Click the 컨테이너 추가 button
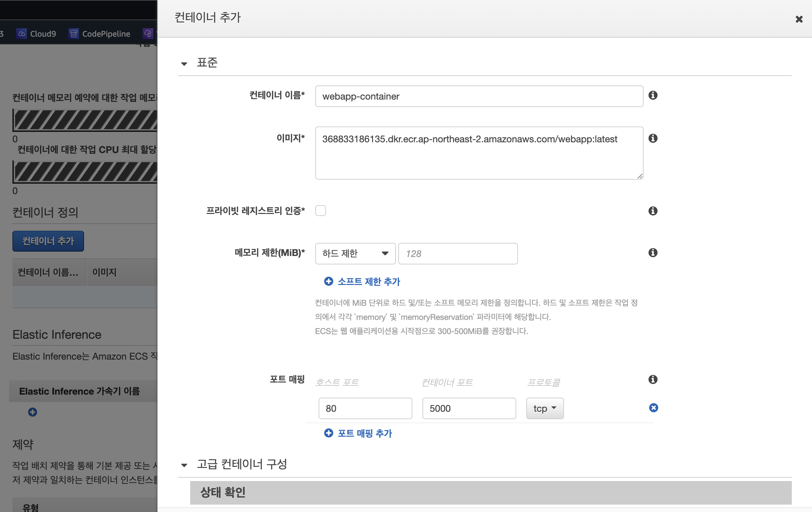The height and width of the screenshot is (512, 812). coord(48,241)
